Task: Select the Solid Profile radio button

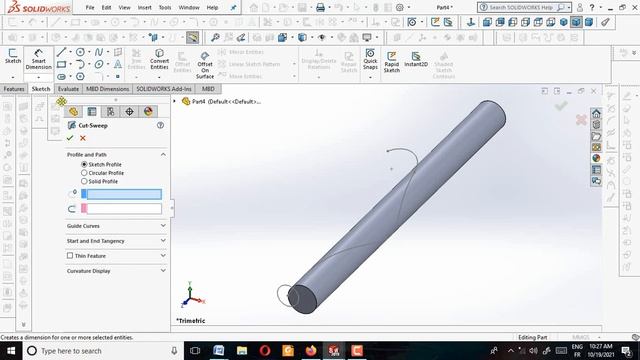Action: tap(84, 181)
